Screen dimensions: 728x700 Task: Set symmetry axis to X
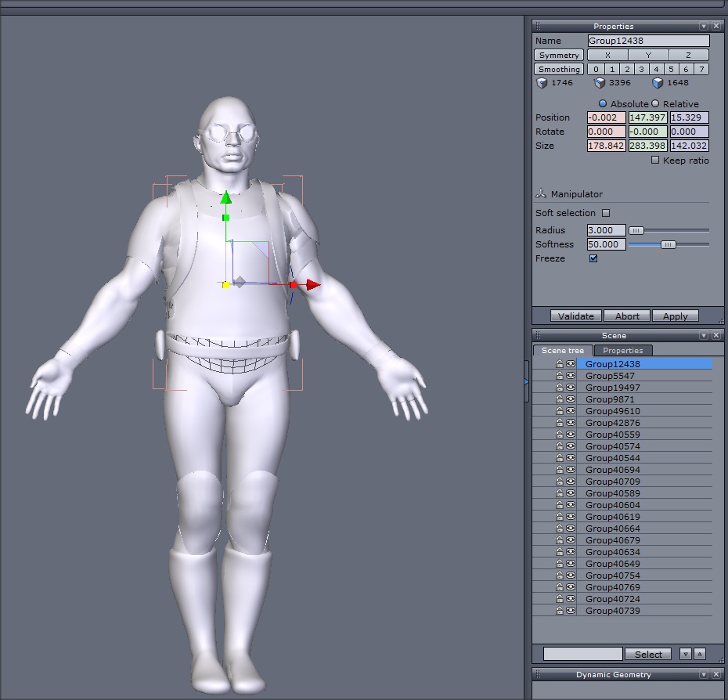pos(607,55)
